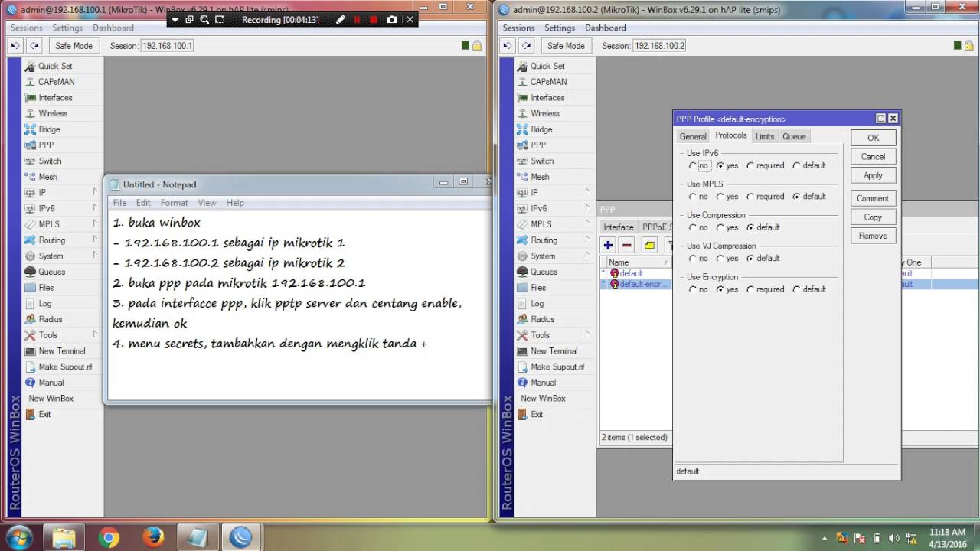Click red stop button on recording bar
Image resolution: width=980 pixels, height=551 pixels.
[374, 20]
